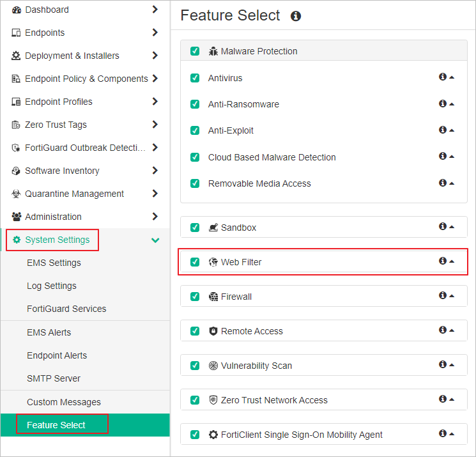Click the info icon for Web Filter

443,261
